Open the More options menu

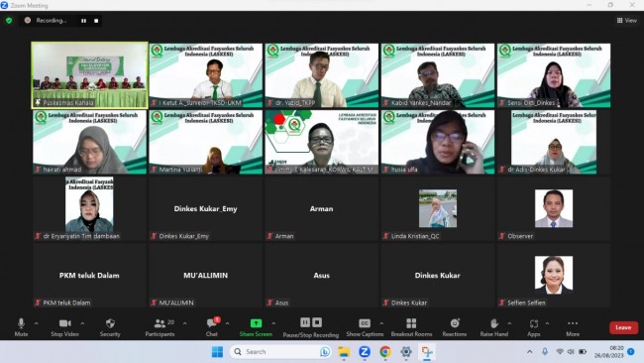pyautogui.click(x=573, y=327)
